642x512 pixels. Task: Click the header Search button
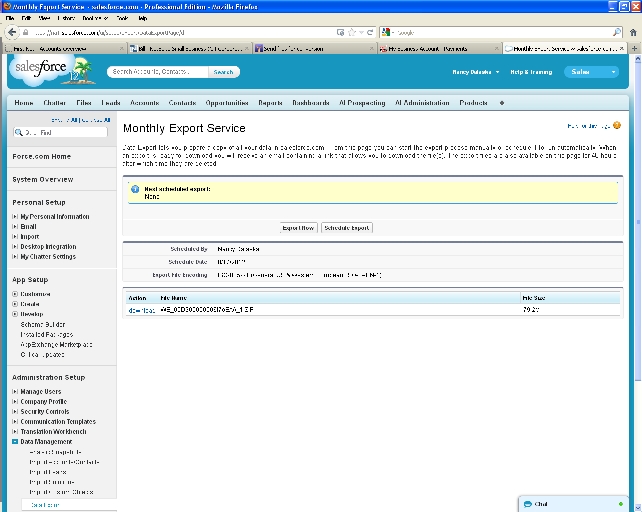tap(224, 72)
